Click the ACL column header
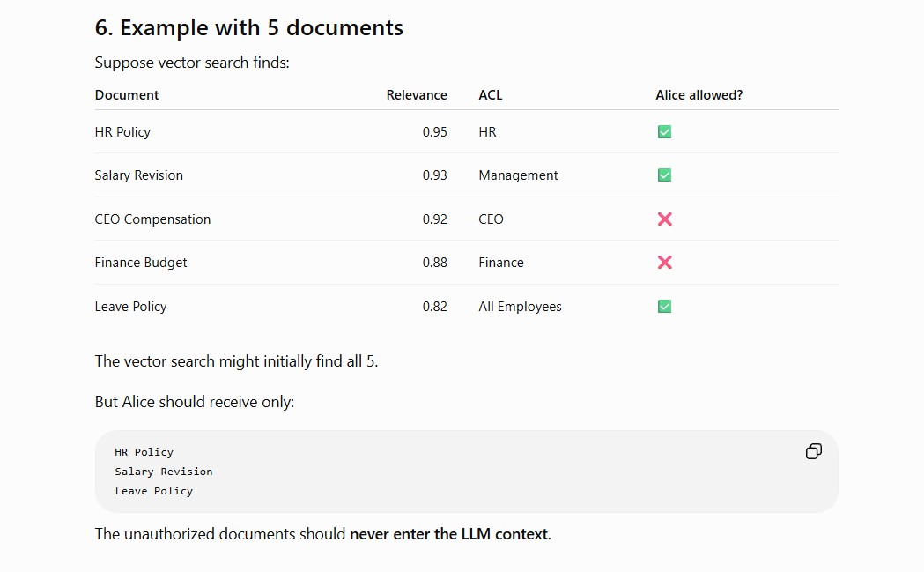This screenshot has height=572, width=924. (491, 95)
